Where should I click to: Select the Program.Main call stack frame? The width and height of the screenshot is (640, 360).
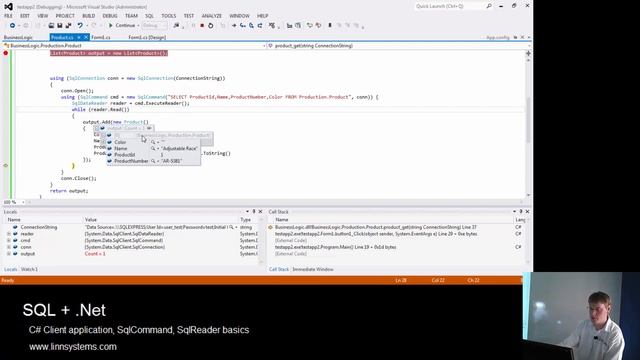336,247
